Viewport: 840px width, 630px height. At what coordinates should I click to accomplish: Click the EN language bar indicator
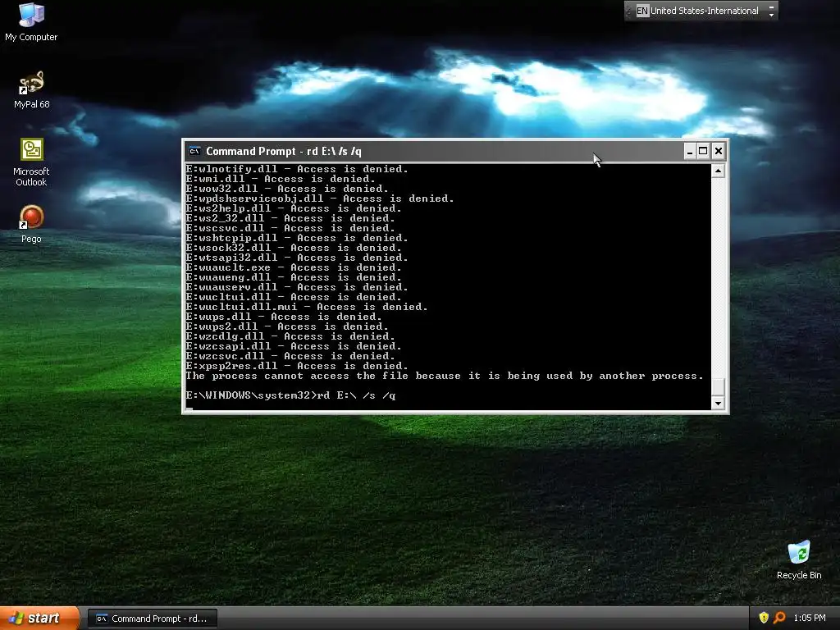(x=641, y=11)
